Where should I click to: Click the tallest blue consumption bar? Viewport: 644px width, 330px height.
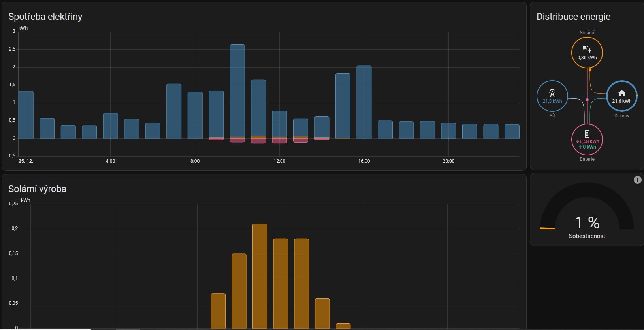(x=237, y=91)
